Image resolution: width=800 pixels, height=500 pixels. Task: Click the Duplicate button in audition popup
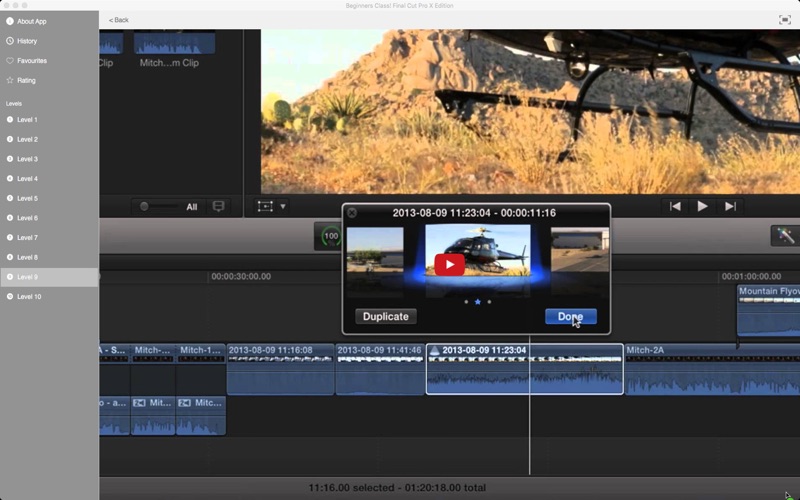(x=386, y=316)
